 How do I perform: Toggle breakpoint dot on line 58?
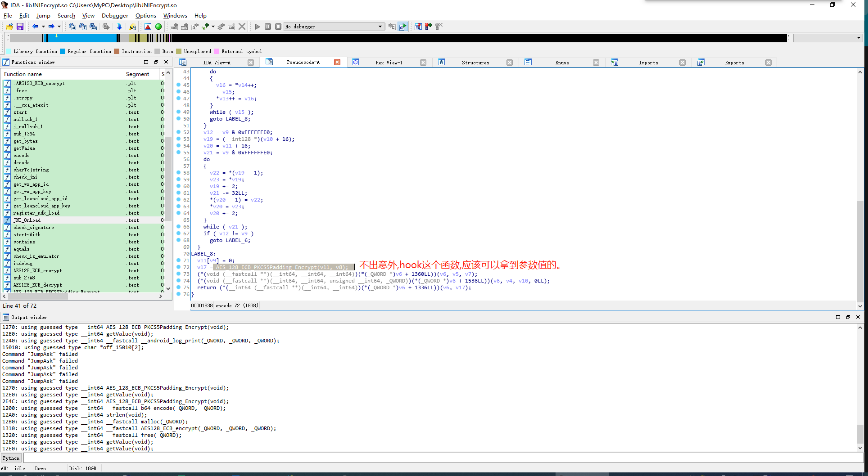click(x=178, y=172)
